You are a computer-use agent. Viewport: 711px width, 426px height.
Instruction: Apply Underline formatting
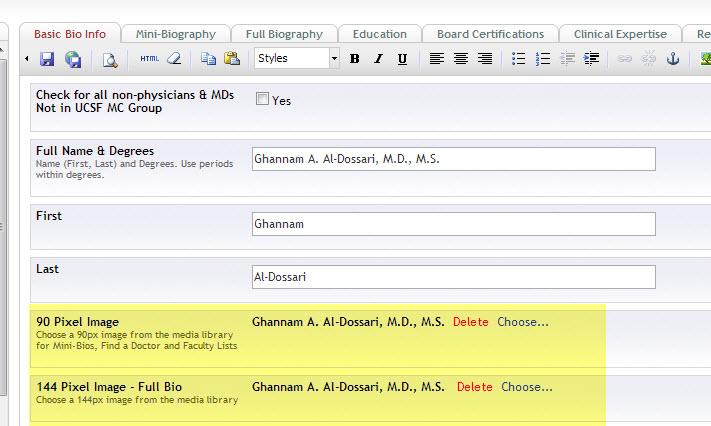402,59
